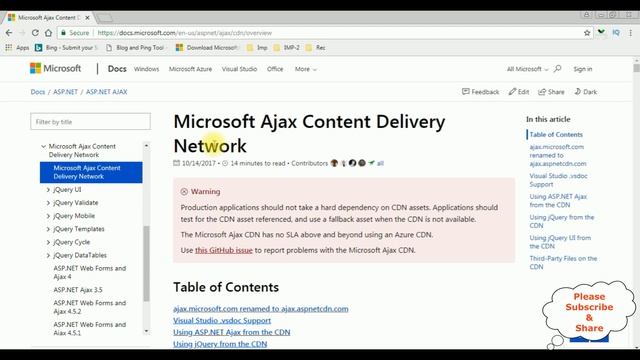Open the Visual Studio nav item
Screen dimensions: 640x360
click(x=239, y=69)
